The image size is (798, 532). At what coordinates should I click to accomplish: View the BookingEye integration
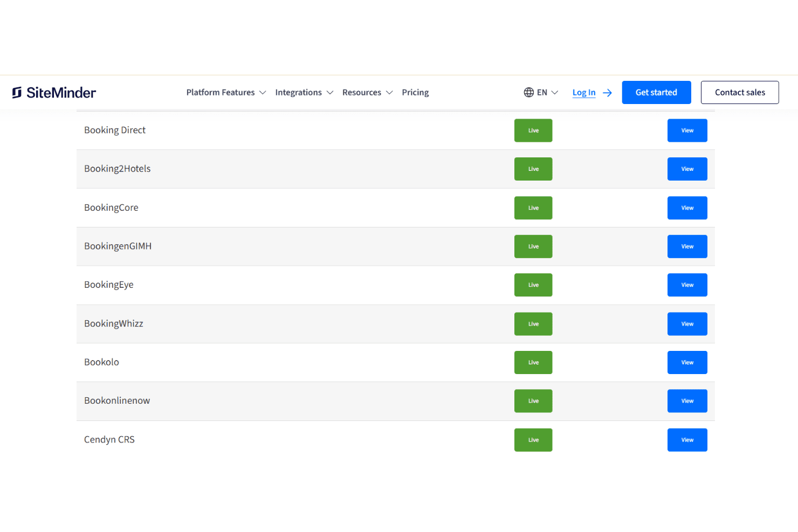click(x=687, y=285)
